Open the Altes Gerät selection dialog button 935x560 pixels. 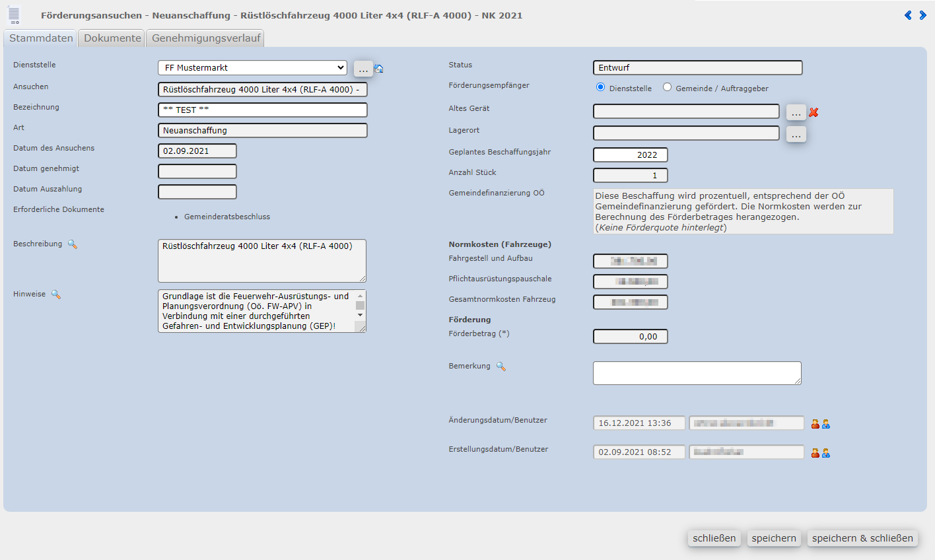[796, 113]
